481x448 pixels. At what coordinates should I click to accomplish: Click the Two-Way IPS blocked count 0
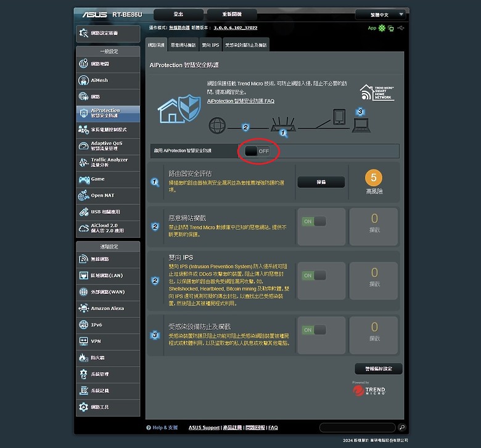(x=374, y=272)
